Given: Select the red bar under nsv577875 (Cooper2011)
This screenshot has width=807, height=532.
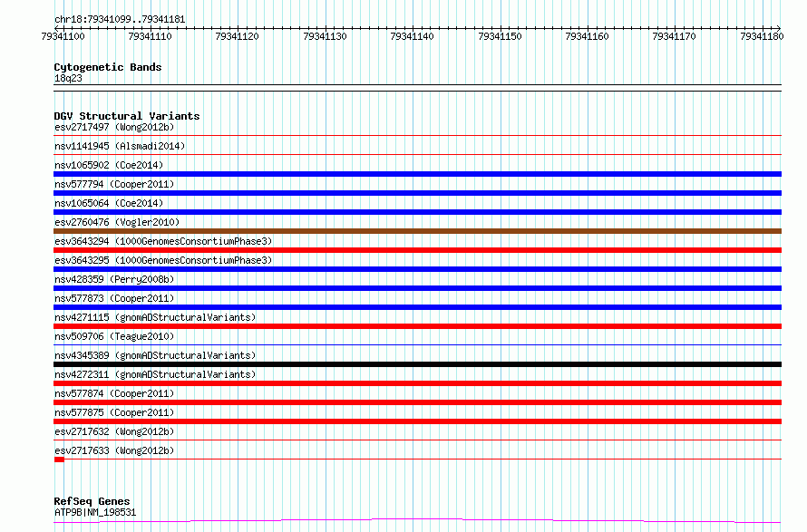Looking at the screenshot, I should point(417,421).
